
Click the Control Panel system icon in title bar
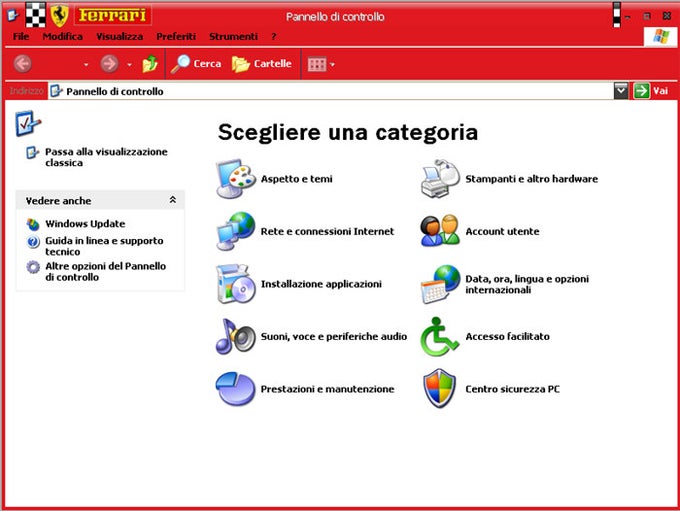13,16
